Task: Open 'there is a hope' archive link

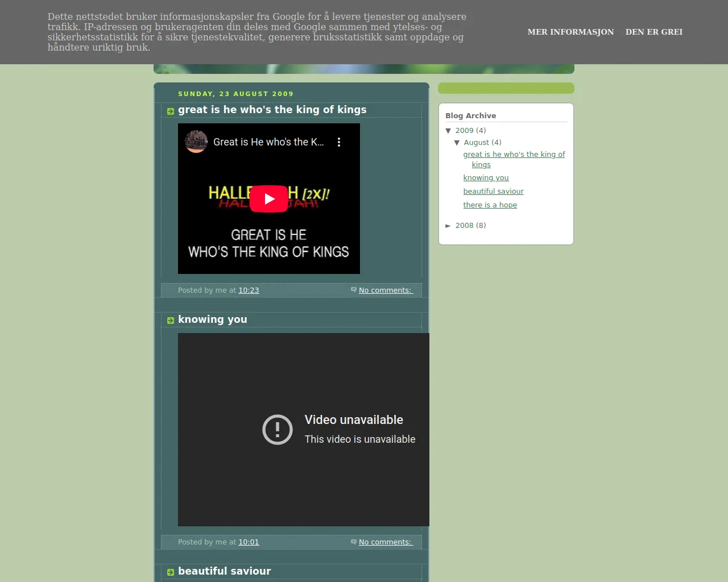Action: (490, 205)
